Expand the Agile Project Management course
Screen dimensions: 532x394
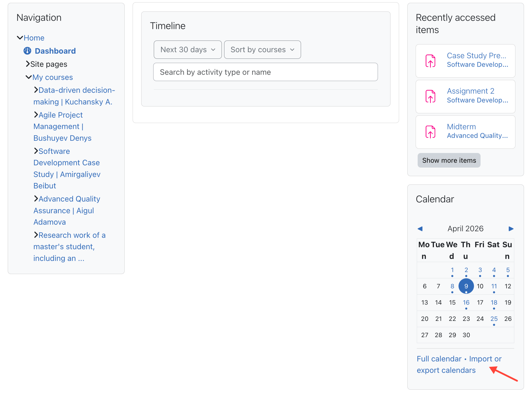tap(36, 114)
